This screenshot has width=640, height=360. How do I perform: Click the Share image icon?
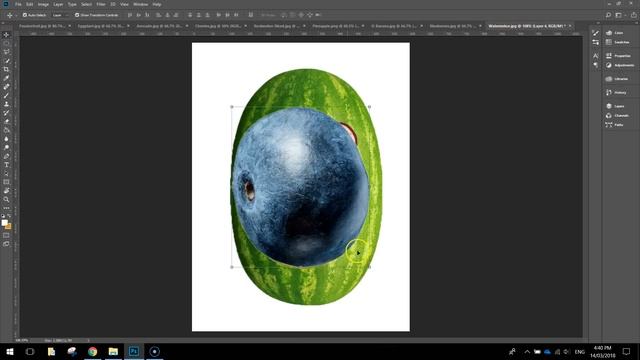[633, 15]
